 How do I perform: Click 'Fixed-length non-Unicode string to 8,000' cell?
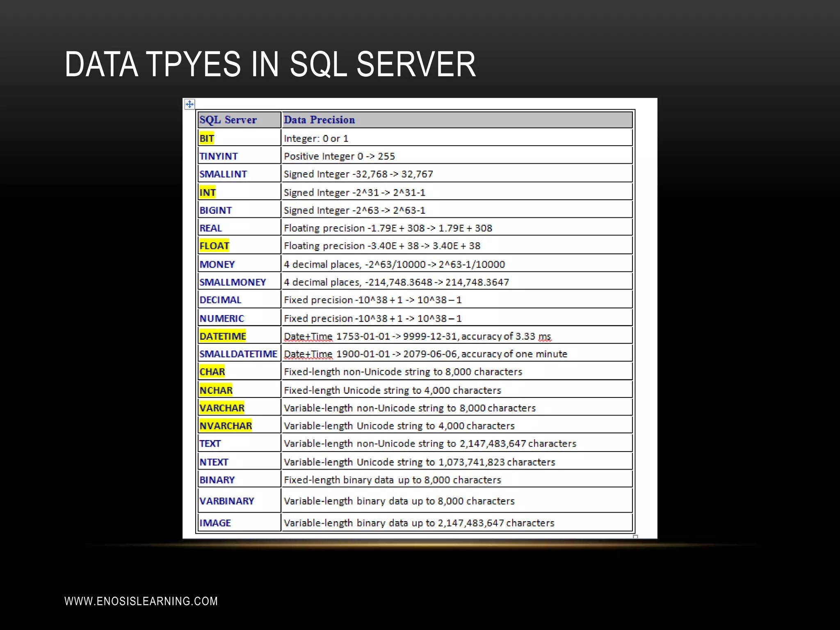coord(457,372)
